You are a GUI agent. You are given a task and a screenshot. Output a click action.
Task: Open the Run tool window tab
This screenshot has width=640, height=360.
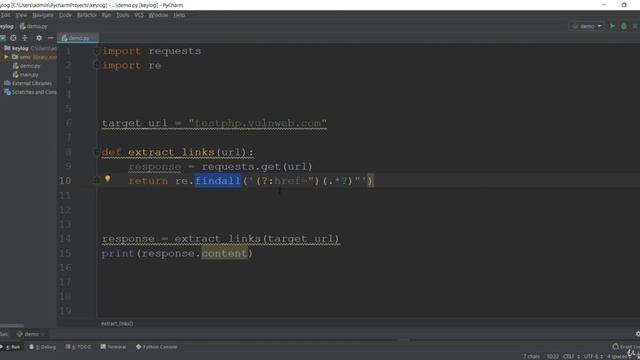(11, 347)
